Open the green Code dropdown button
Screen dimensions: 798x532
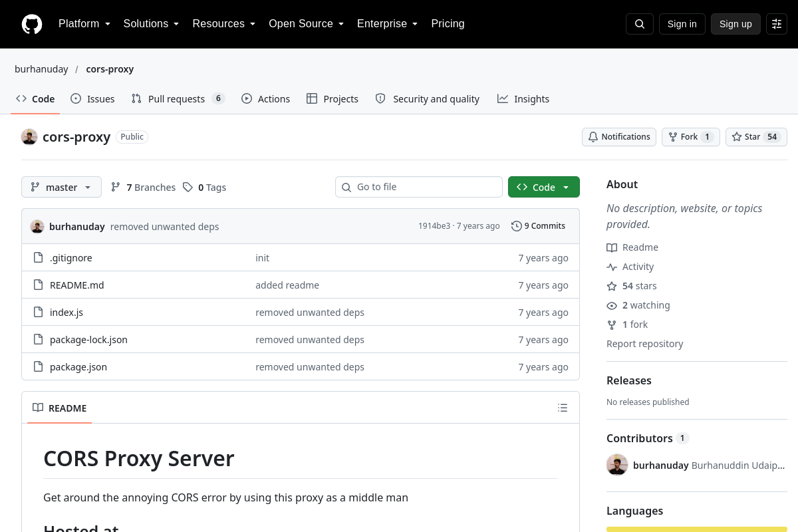(544, 187)
